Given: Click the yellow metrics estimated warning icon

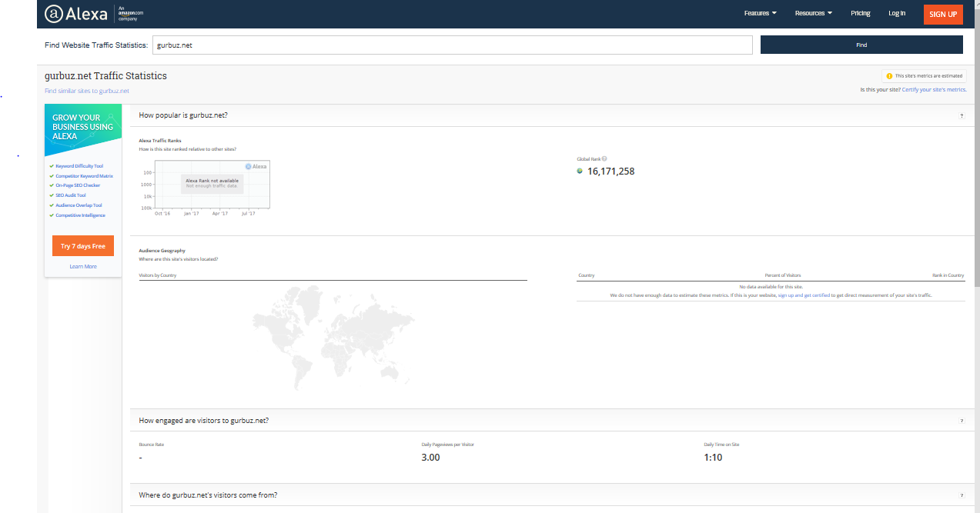Looking at the screenshot, I should coord(889,76).
